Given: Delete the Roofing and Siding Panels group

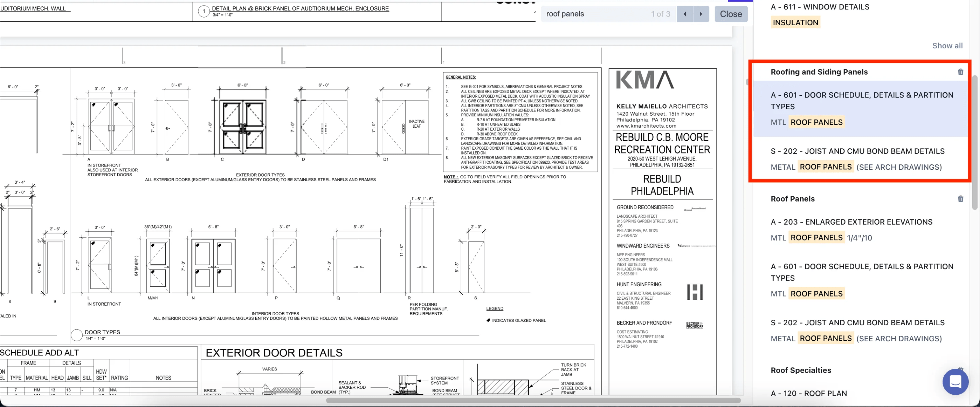Looking at the screenshot, I should pos(960,72).
